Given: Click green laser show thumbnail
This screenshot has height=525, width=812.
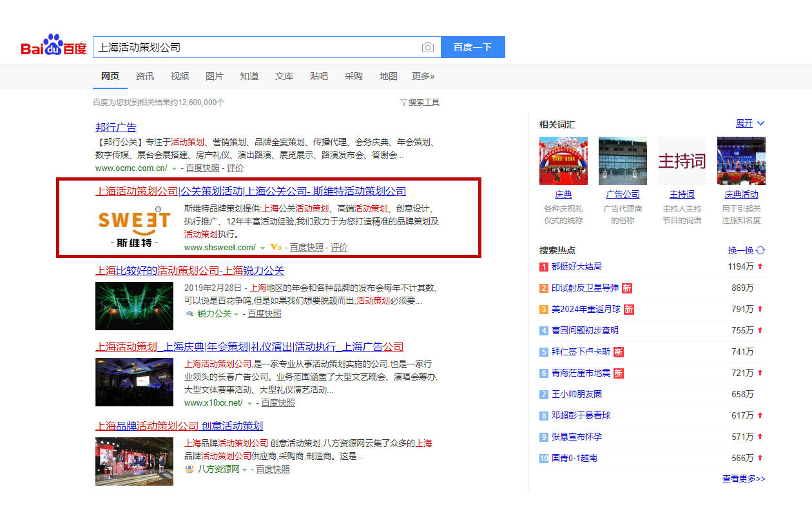Looking at the screenshot, I should pos(135,306).
